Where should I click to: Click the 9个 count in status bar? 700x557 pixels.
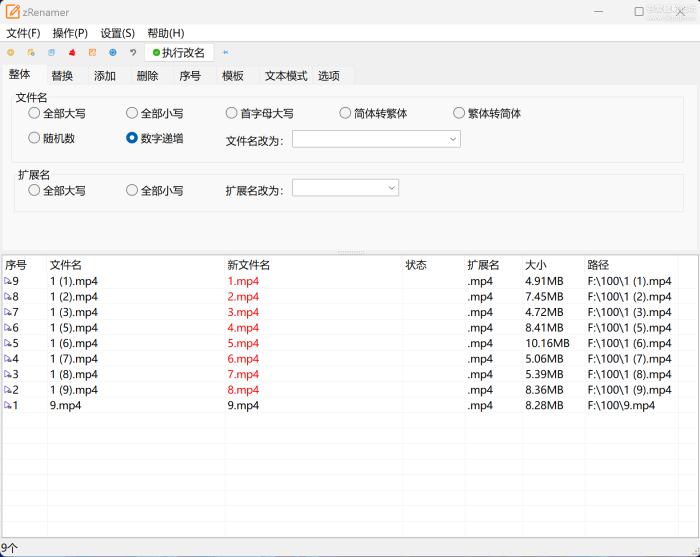(9, 548)
